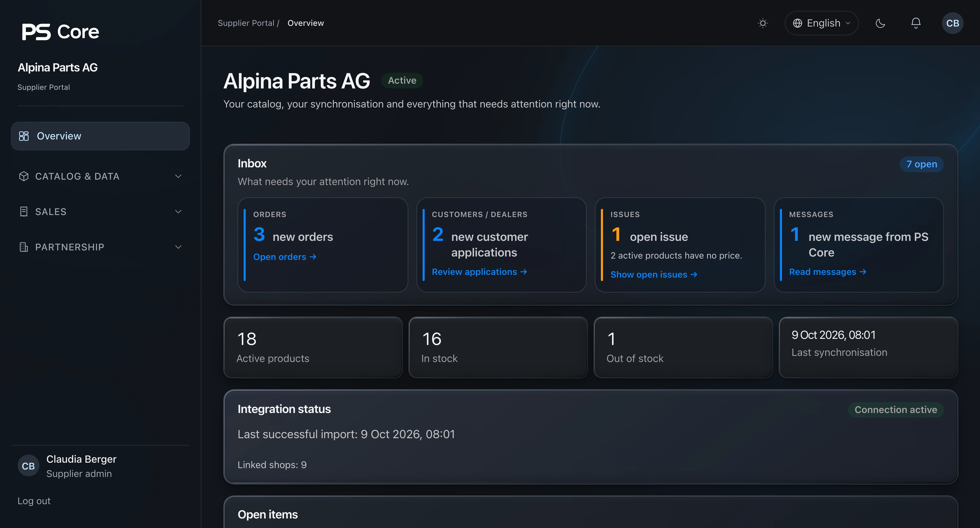The image size is (980, 528).
Task: Expand the Sales section chevron
Action: click(x=178, y=212)
